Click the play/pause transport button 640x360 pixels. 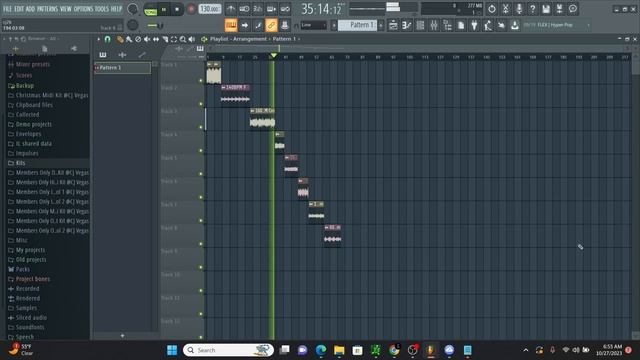click(x=164, y=9)
